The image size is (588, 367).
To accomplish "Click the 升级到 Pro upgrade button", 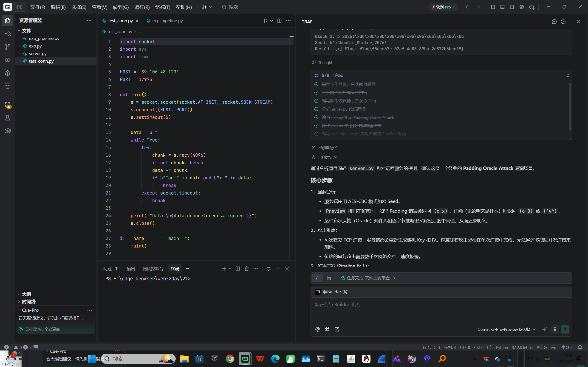I will (x=443, y=7).
